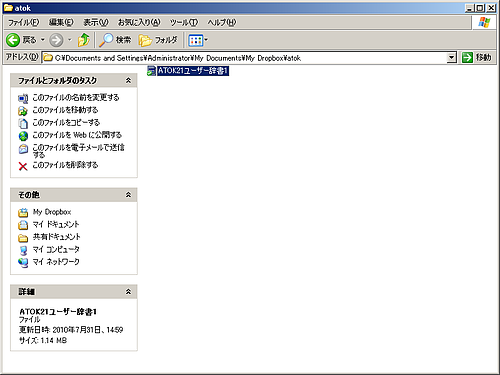Open the 表示(V) menu
This screenshot has width=500, height=375.
point(96,22)
